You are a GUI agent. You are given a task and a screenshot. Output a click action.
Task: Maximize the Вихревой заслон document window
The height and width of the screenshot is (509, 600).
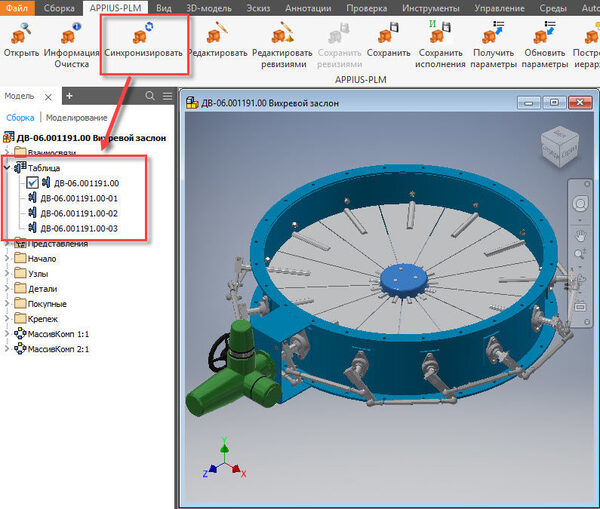pos(554,103)
